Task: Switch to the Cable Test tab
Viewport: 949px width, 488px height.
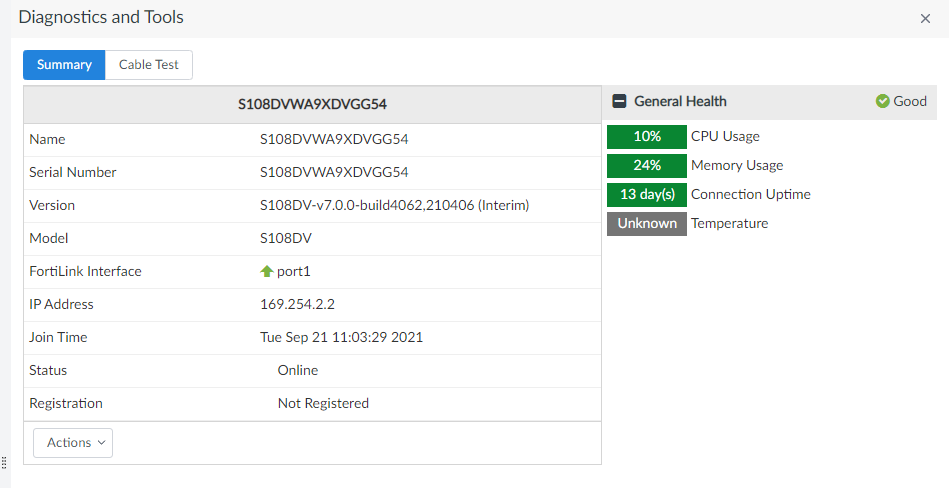Action: coord(149,65)
